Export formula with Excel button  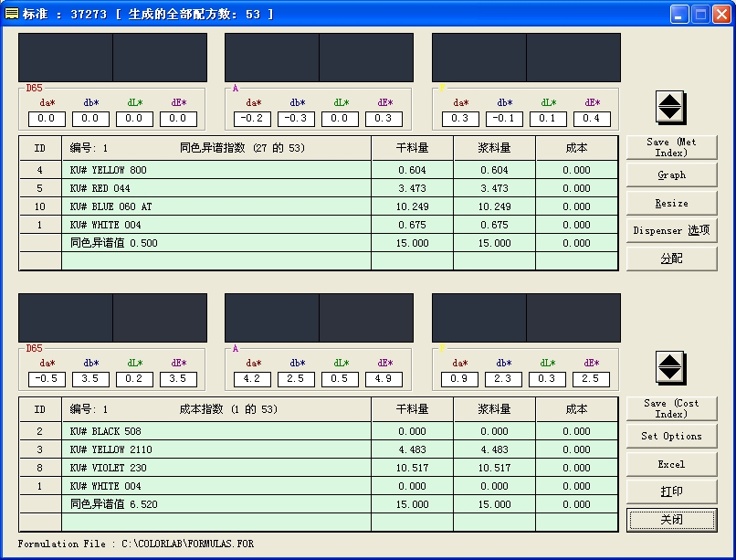pyautogui.click(x=671, y=464)
